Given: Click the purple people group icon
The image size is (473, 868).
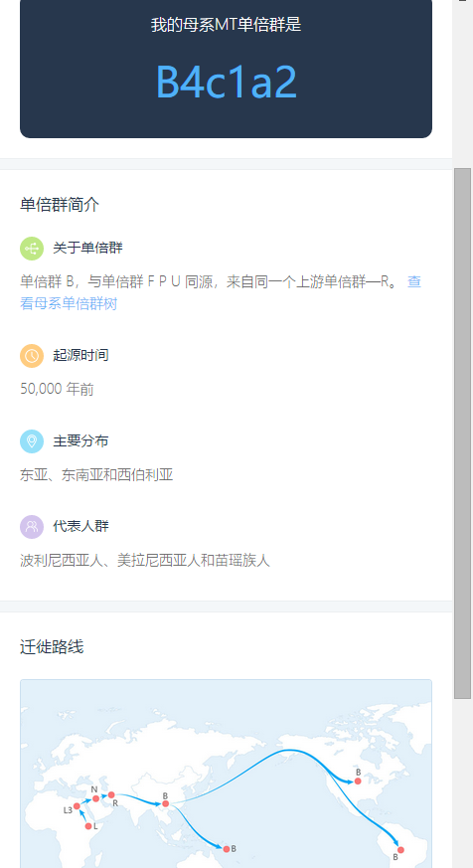Looking at the screenshot, I should coord(32,526).
